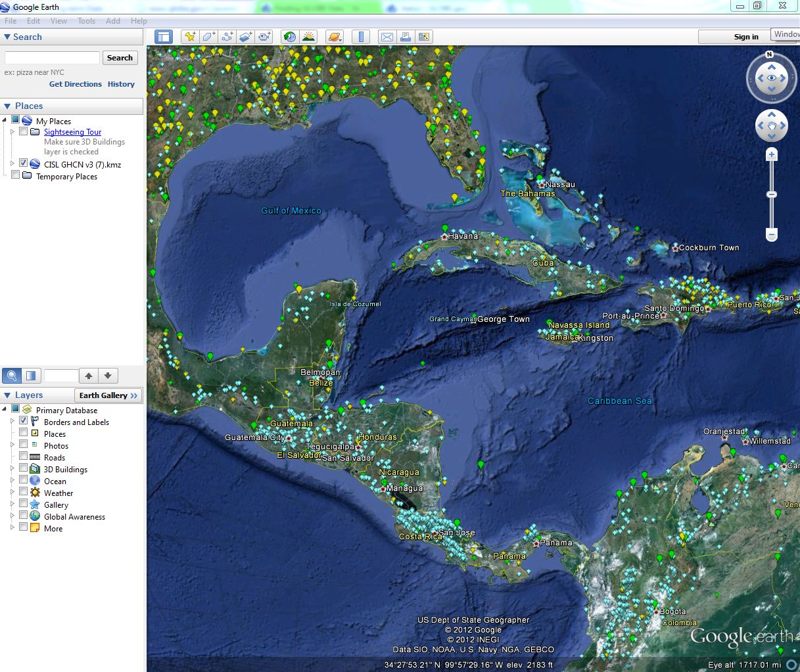Click the Get Directions link
The height and width of the screenshot is (672, 800).
[76, 84]
